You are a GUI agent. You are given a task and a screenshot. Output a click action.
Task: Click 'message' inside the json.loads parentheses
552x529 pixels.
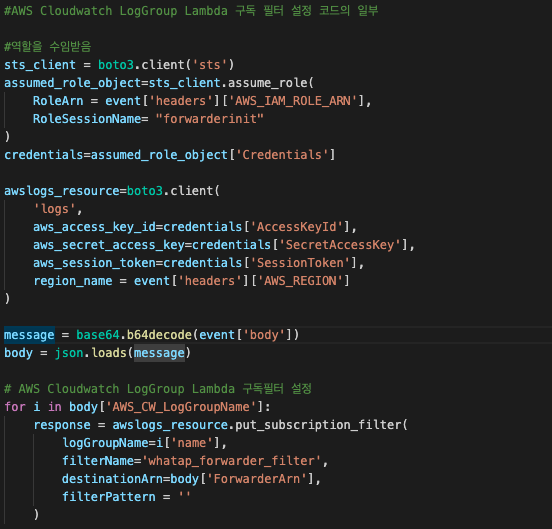(159, 353)
